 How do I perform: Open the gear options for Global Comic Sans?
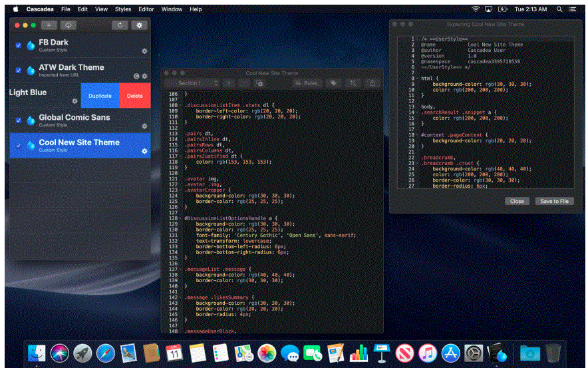tap(144, 126)
